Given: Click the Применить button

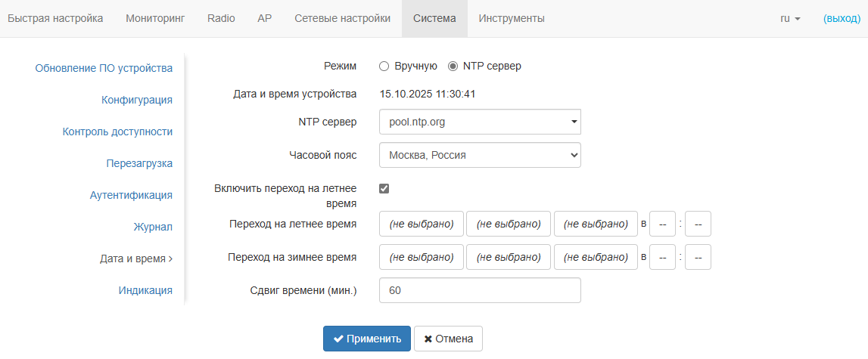Looking at the screenshot, I should coord(367,339).
